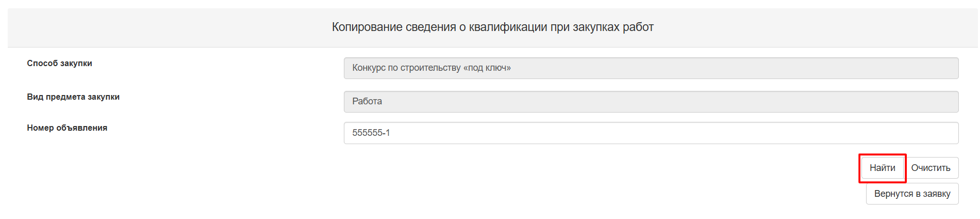Image resolution: width=980 pixels, height=219 pixels.
Task: Clear the announcement number search form
Action: tap(931, 168)
